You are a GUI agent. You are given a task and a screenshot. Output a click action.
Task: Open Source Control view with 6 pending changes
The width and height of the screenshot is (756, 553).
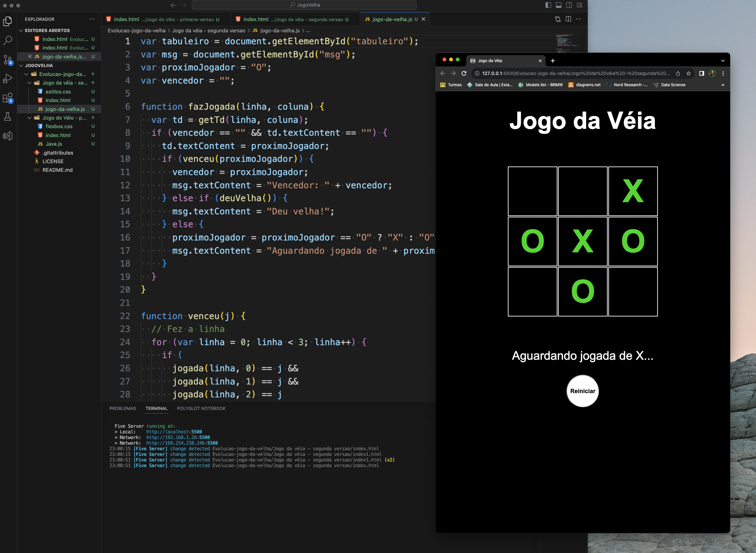pyautogui.click(x=8, y=59)
